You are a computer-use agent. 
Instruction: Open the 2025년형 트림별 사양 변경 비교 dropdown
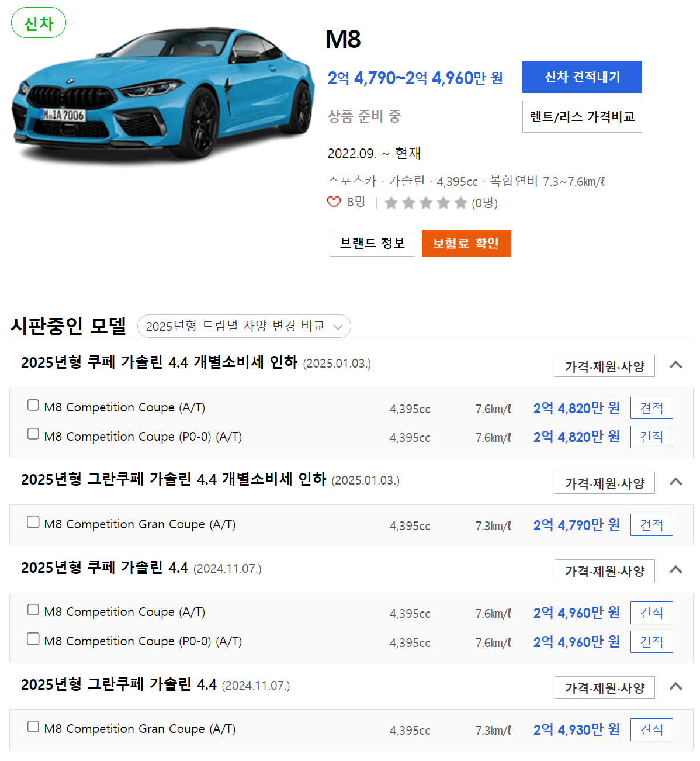click(244, 326)
